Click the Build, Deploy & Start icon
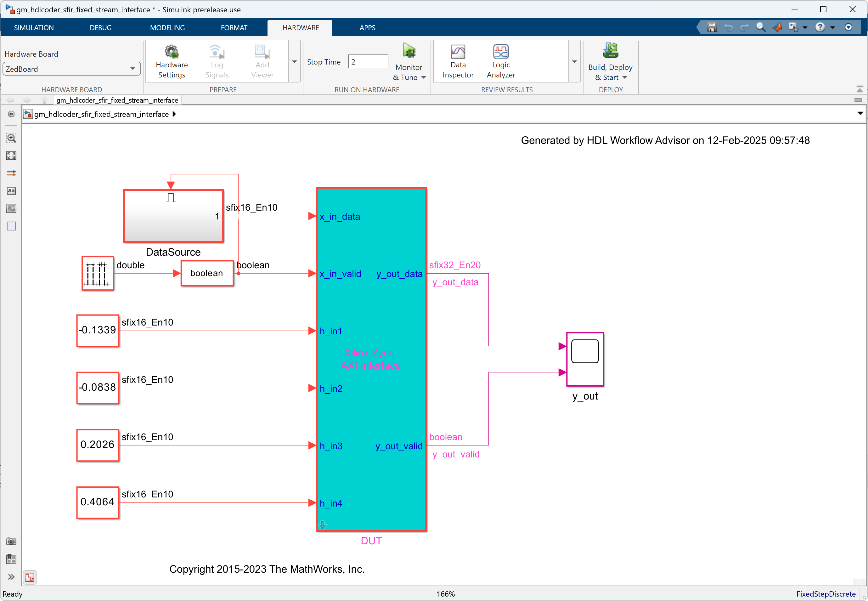868x601 pixels. (x=610, y=51)
